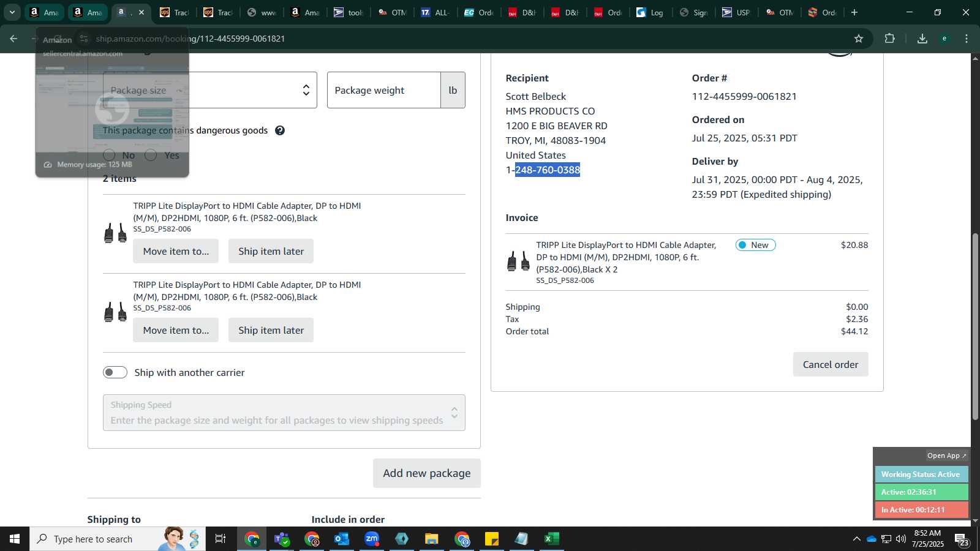Click first item product thumbnail
Screen dimensions: 980x551
[115, 233]
